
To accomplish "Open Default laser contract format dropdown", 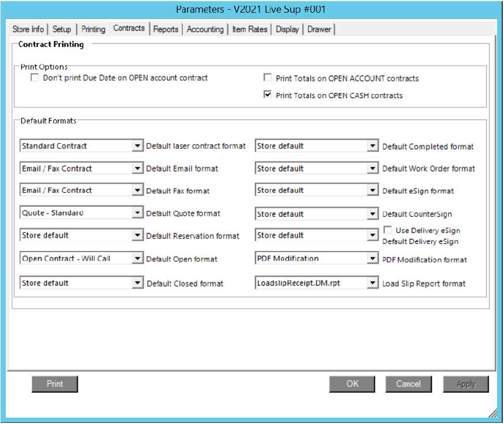I will pyautogui.click(x=137, y=147).
